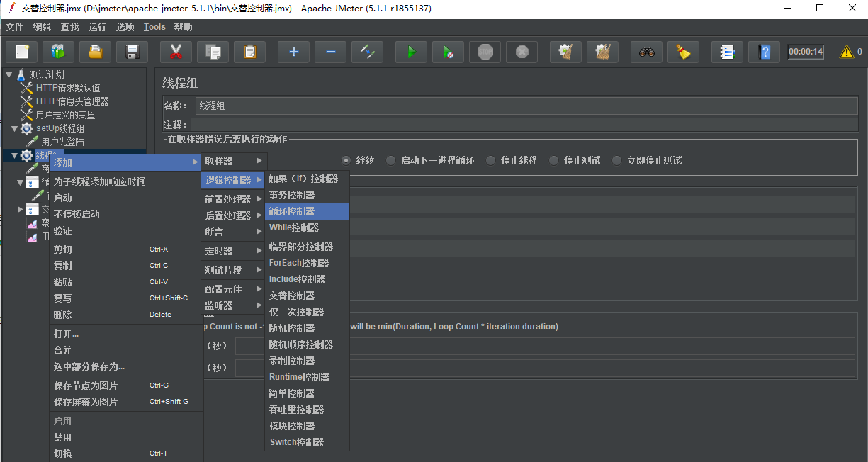This screenshot has height=462, width=868.
Task: Select the 停止线程 radio button
Action: click(490, 160)
